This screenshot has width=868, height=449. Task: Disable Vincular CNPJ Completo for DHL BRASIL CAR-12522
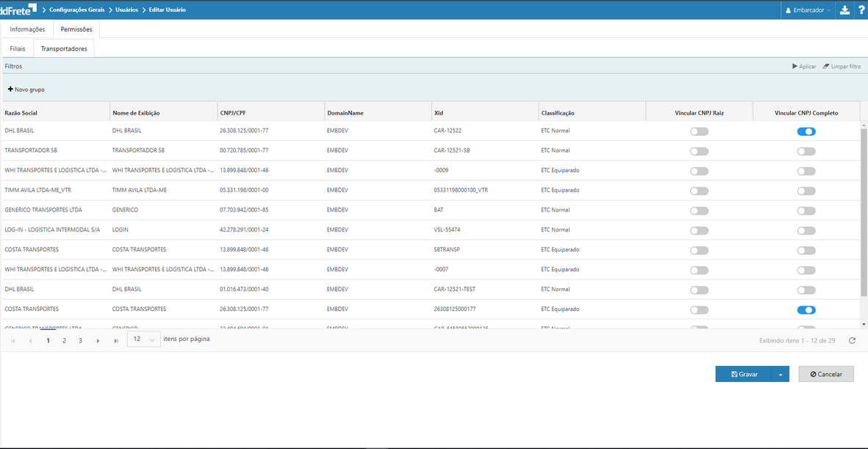[x=806, y=132]
